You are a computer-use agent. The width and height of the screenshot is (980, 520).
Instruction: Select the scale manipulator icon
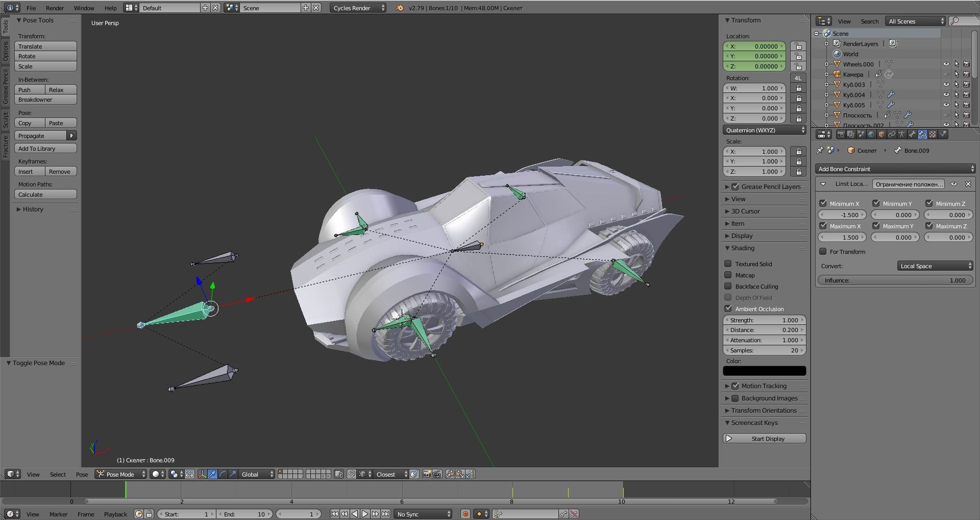(x=233, y=474)
